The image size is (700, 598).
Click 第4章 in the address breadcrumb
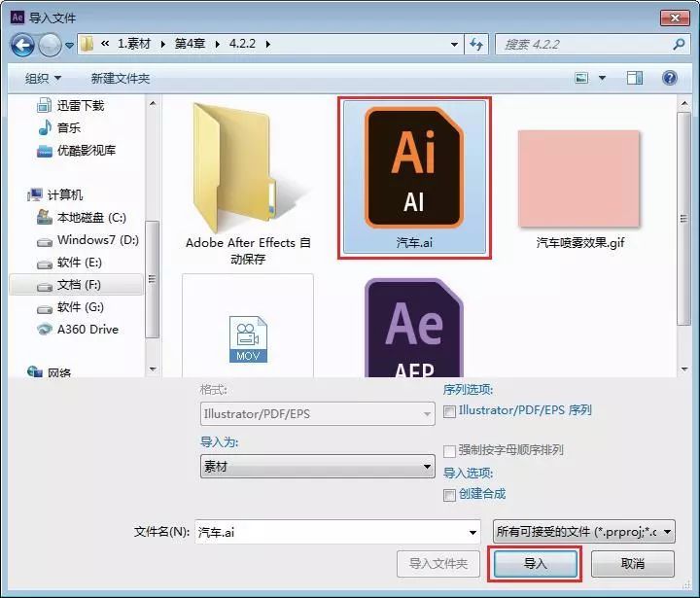(x=190, y=44)
